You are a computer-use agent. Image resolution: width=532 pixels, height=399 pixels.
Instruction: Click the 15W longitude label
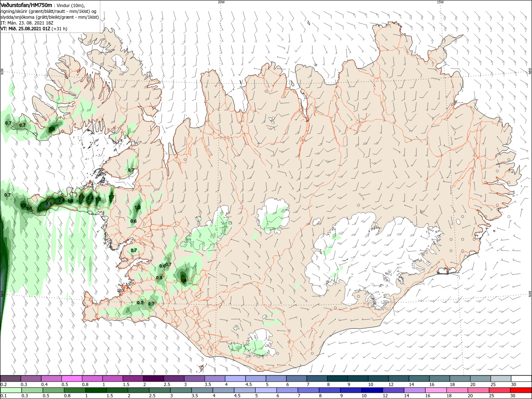tap(440, 2)
